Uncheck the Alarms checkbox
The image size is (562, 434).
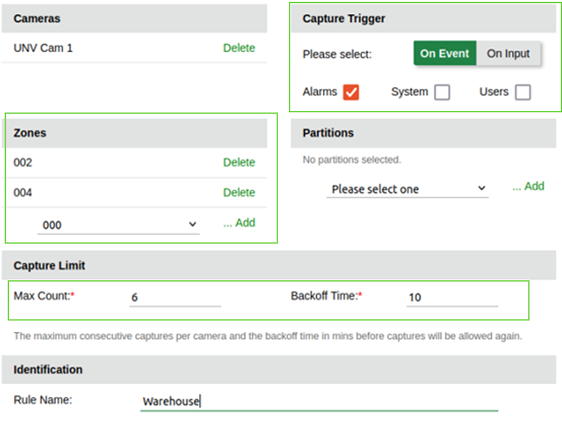(x=351, y=92)
